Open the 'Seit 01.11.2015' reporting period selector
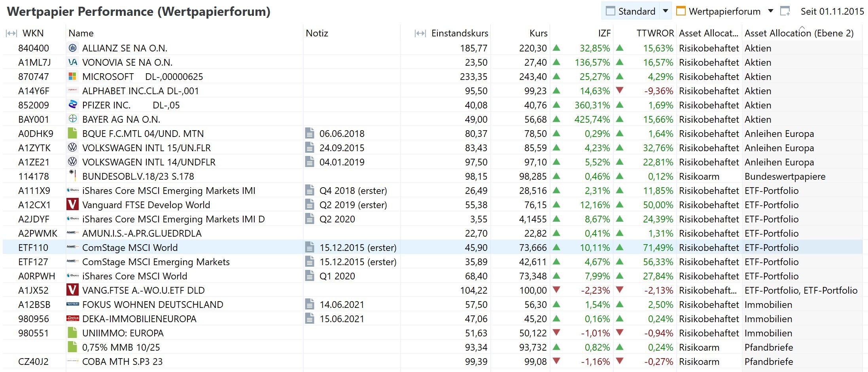The height and width of the screenshot is (372, 868). (832, 11)
